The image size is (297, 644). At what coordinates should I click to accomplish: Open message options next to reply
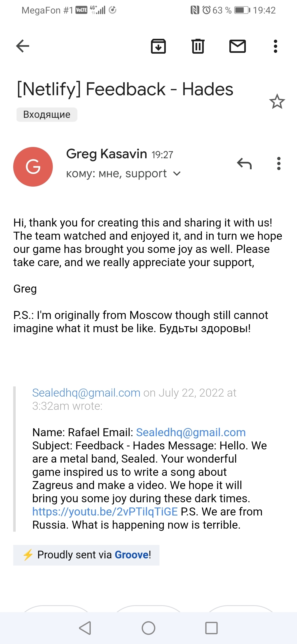(279, 164)
